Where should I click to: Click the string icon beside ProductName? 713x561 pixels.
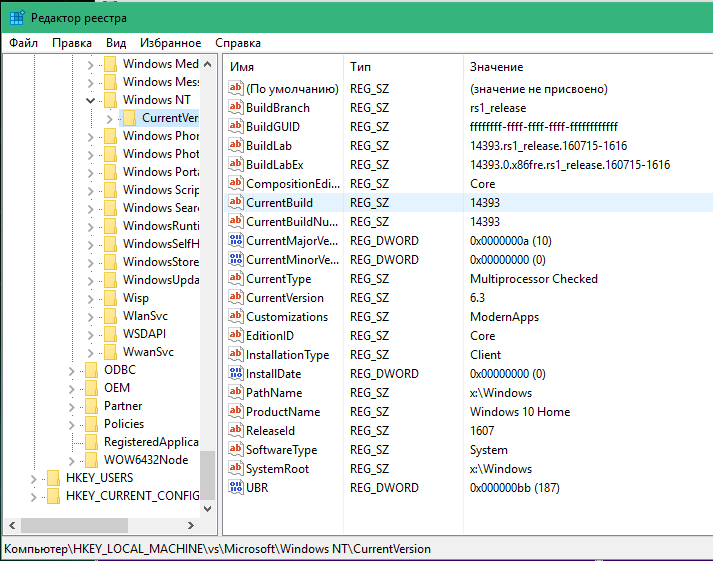coord(236,411)
